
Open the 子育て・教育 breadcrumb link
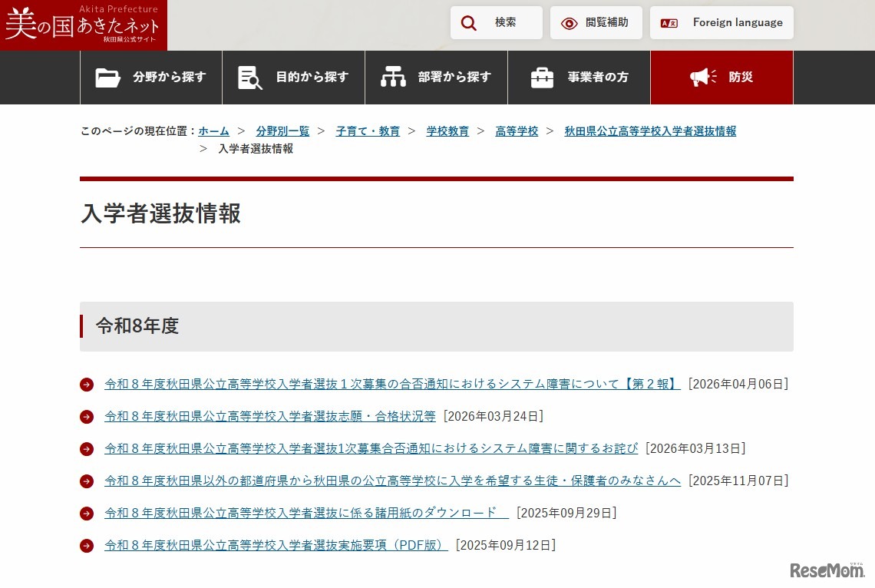[368, 130]
